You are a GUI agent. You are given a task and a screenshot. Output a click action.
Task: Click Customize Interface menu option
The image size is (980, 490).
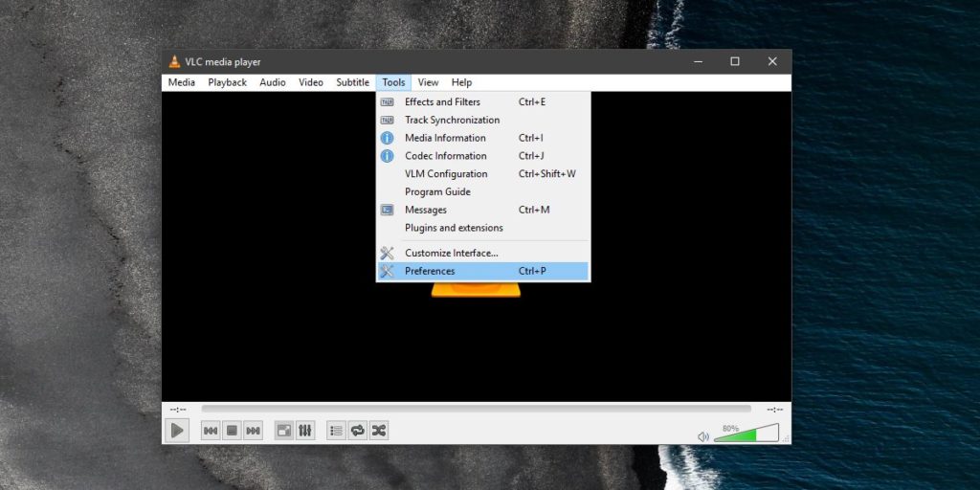(451, 253)
